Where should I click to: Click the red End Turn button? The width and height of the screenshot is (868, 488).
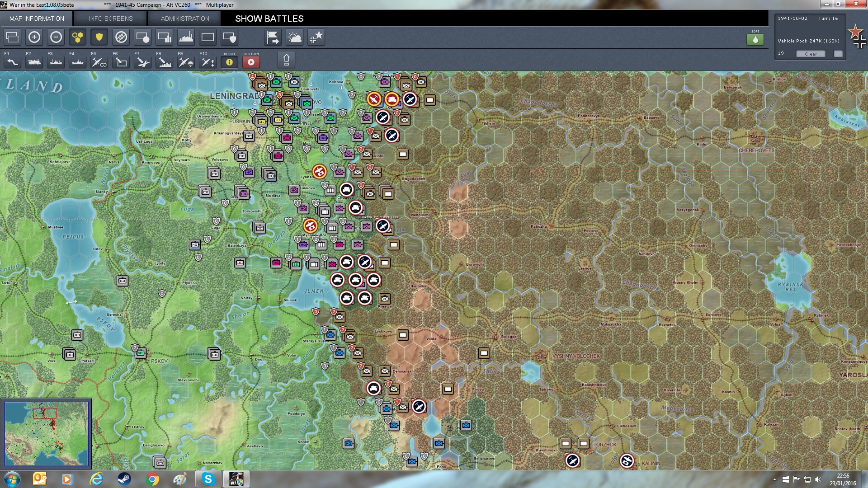pyautogui.click(x=251, y=62)
